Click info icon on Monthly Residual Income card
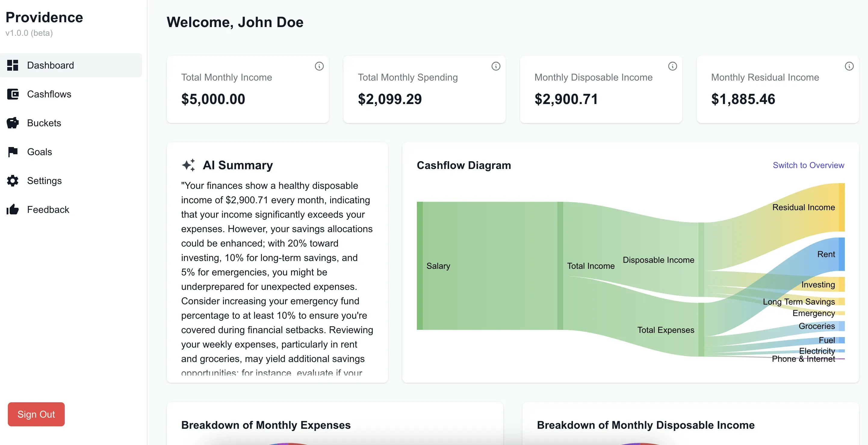This screenshot has width=868, height=445. click(x=849, y=66)
